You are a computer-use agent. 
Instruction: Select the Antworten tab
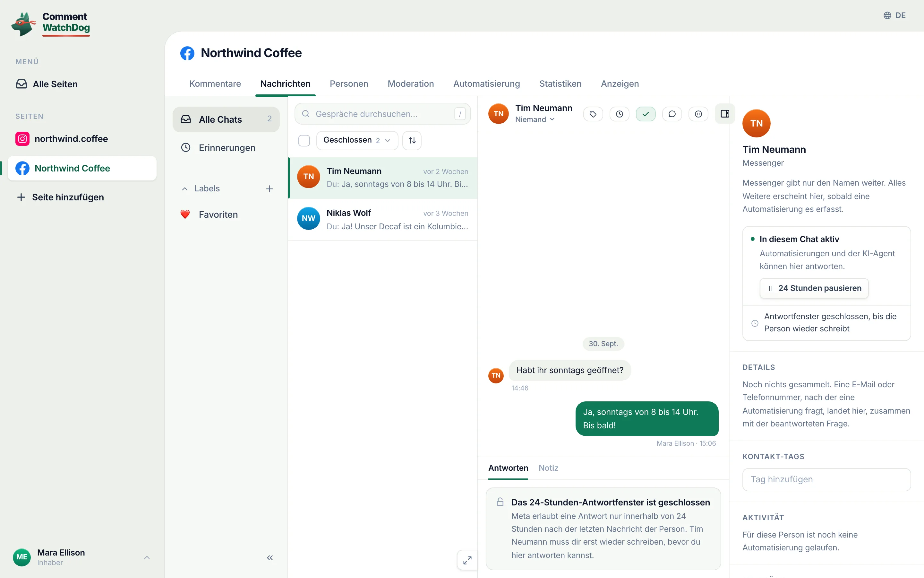click(x=508, y=468)
